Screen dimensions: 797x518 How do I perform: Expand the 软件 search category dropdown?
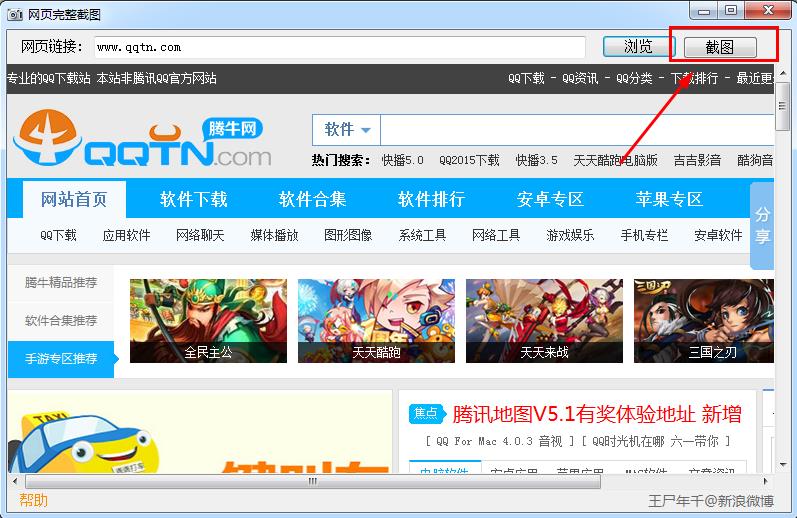tap(346, 130)
